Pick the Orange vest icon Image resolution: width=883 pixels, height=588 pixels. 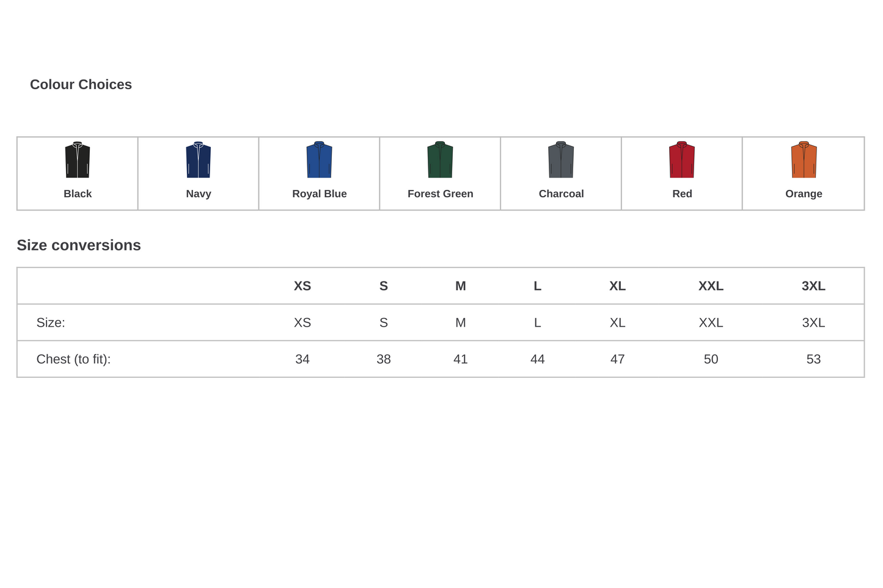coord(804,160)
